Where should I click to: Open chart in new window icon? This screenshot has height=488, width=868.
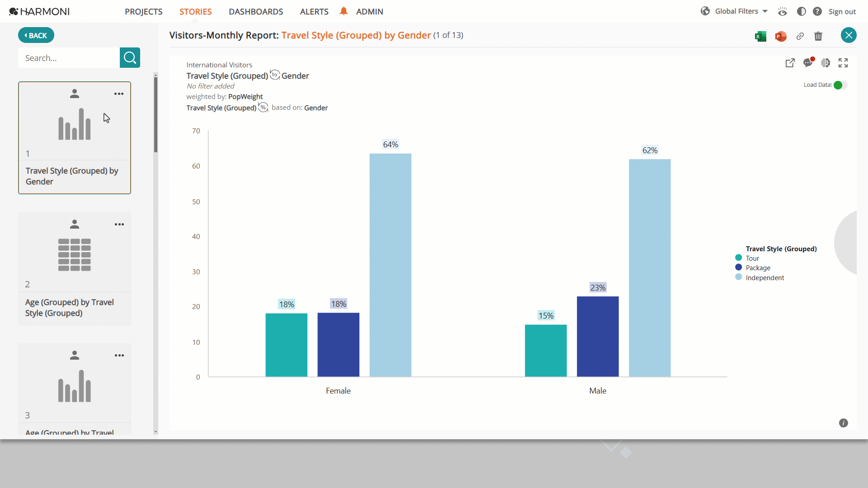pyautogui.click(x=790, y=63)
